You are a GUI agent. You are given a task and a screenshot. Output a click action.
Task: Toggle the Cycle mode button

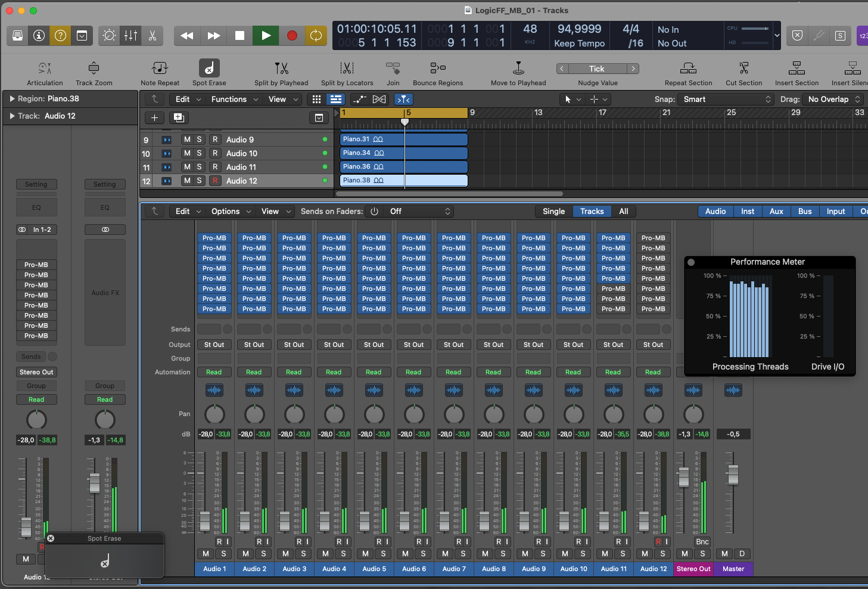pyautogui.click(x=316, y=36)
